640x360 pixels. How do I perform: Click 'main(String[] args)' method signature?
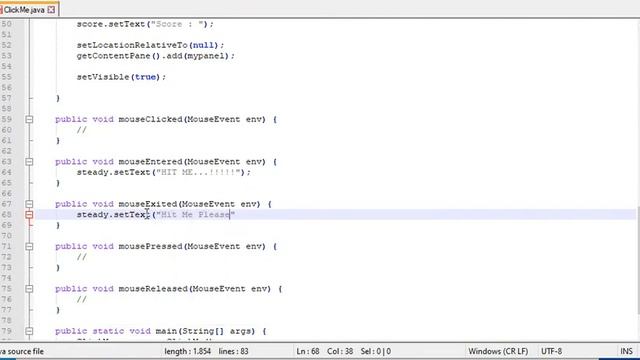point(205,331)
